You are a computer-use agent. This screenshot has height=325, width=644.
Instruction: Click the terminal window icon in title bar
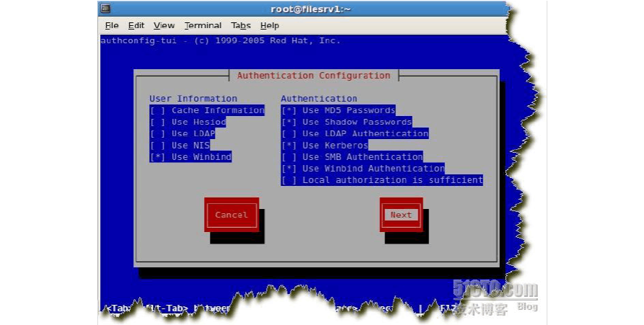105,9
